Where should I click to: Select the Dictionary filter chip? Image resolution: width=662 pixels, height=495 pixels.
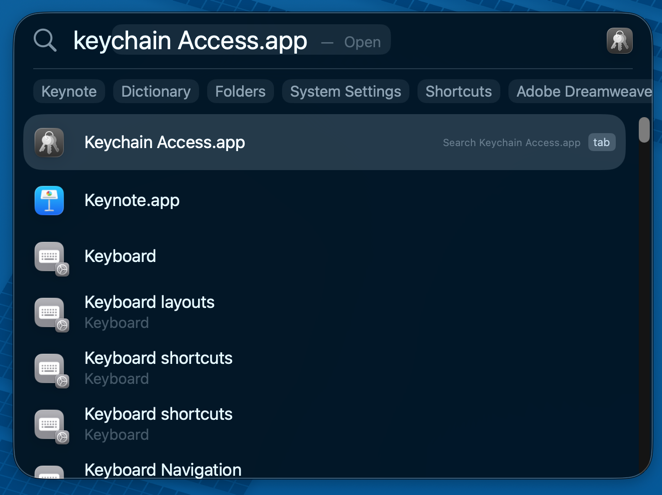tap(156, 91)
